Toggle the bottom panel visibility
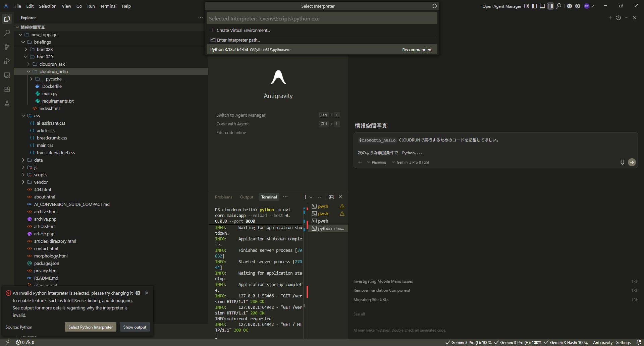The image size is (644, 346). point(542,6)
